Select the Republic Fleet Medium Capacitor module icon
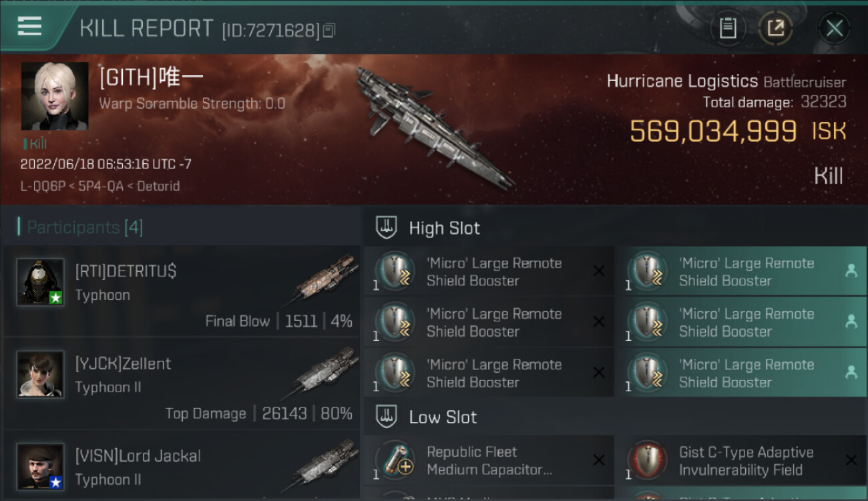The width and height of the screenshot is (868, 501). [x=395, y=461]
